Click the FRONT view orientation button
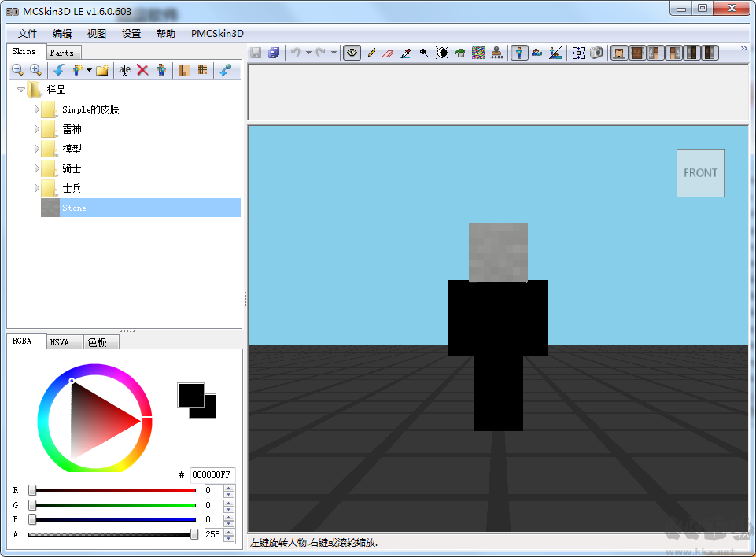The width and height of the screenshot is (756, 557). [700, 173]
